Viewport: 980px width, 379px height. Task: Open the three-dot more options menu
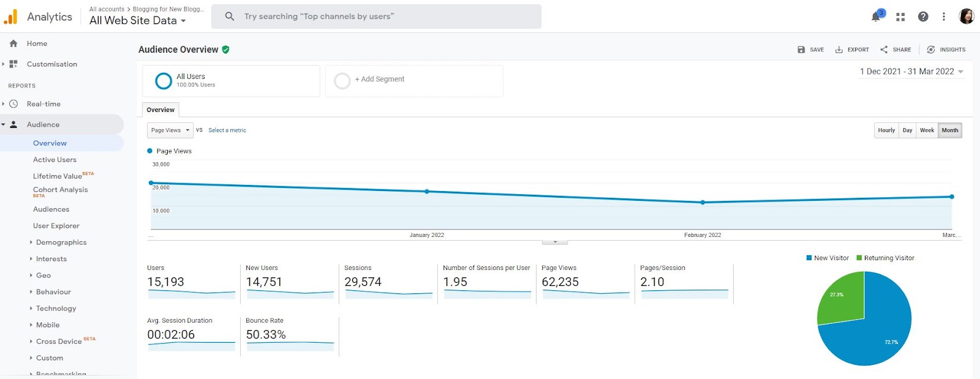(944, 17)
